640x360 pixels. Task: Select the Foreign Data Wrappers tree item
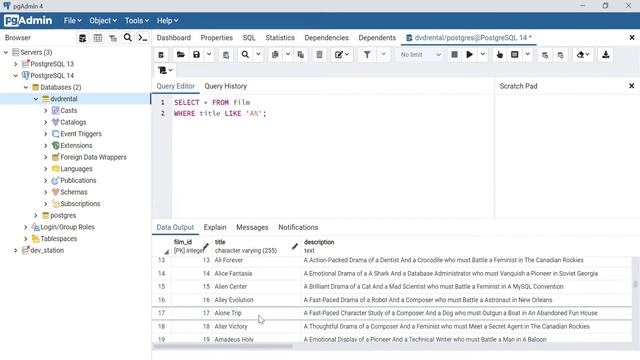93,157
